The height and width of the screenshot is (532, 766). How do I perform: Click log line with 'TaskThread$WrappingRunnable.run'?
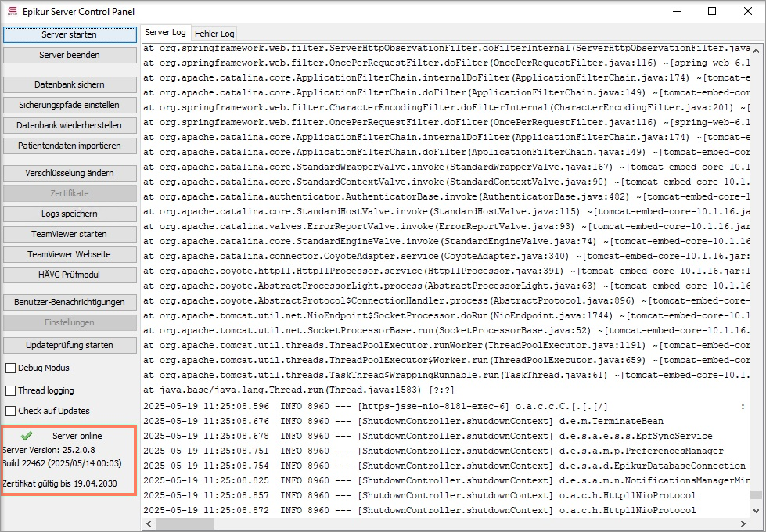447,375
